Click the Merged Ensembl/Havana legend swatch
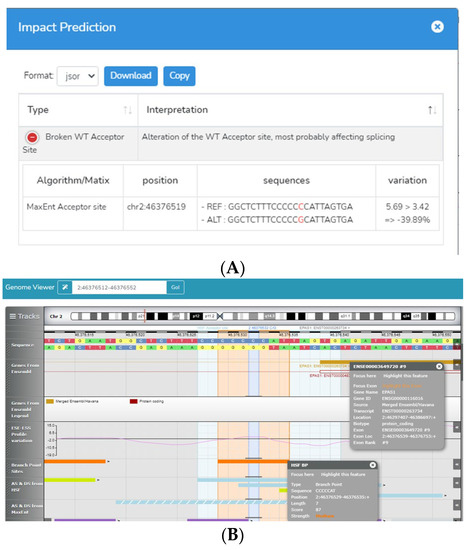The width and height of the screenshot is (472, 550). [x=50, y=401]
